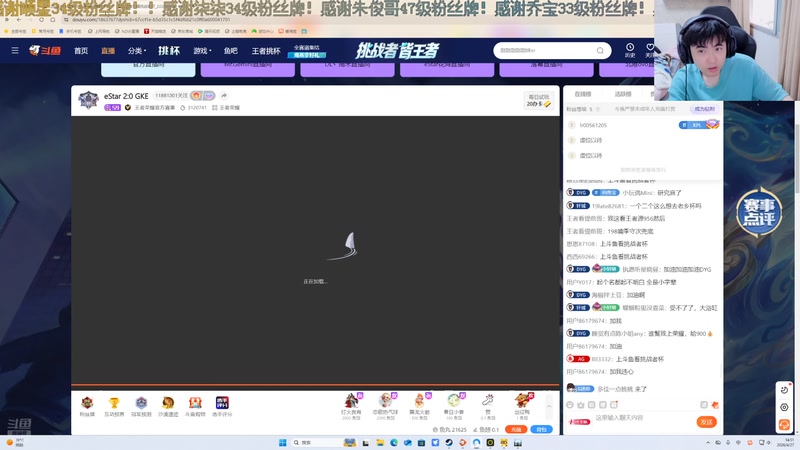Viewport: 800px width, 450px height.
Task: Open the 每日试玩 daily task badge
Action: point(539,101)
